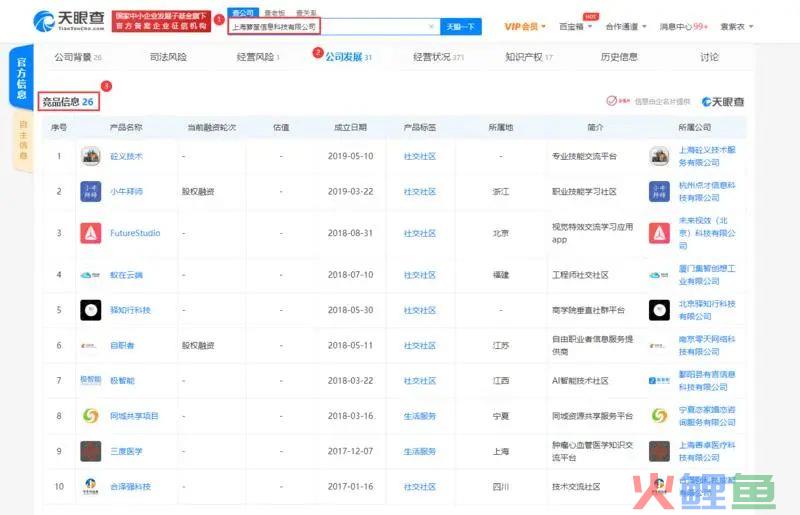Viewport: 800px width, 515px height.
Task: Open the FutureStudio product link
Action: [135, 233]
